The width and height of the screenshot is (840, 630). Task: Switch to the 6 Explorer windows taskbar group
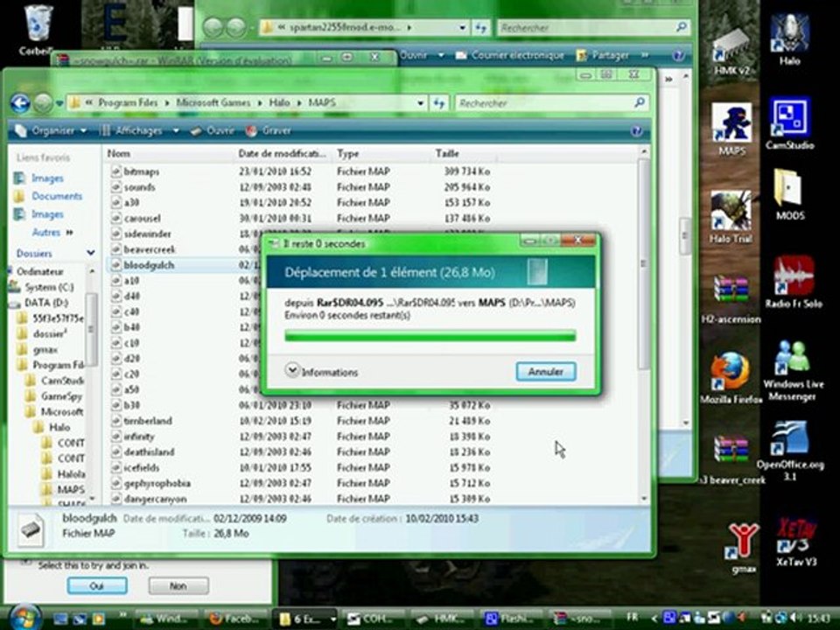[x=305, y=619]
